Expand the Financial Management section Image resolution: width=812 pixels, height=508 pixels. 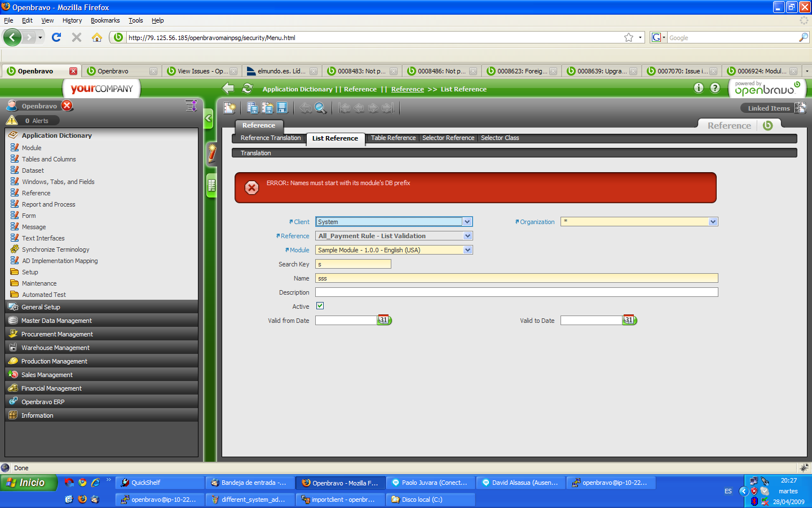[x=101, y=388]
